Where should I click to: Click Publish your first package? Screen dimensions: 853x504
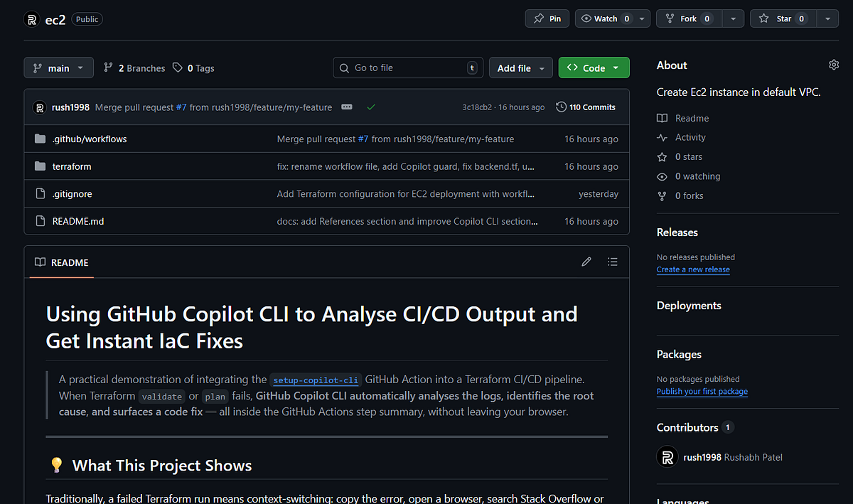[702, 391]
